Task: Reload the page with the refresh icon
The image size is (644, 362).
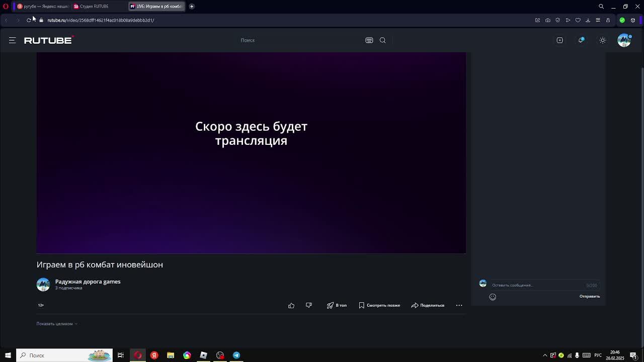Action: coord(29,20)
